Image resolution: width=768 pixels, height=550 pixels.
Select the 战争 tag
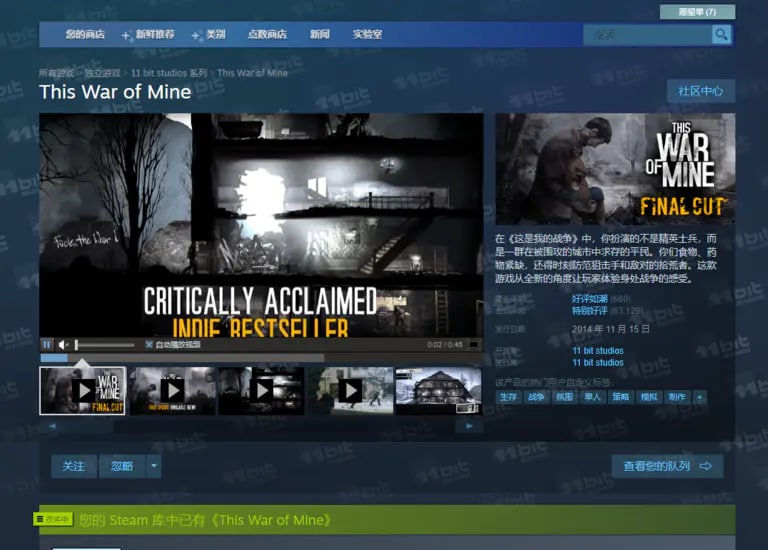(536, 397)
